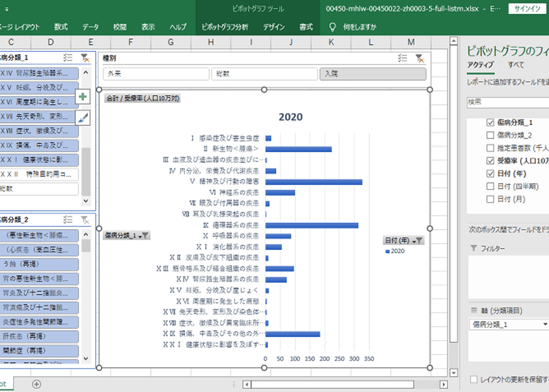Click horizontal scrollbar left arrow
The width and height of the screenshot is (549, 392).
[247, 384]
